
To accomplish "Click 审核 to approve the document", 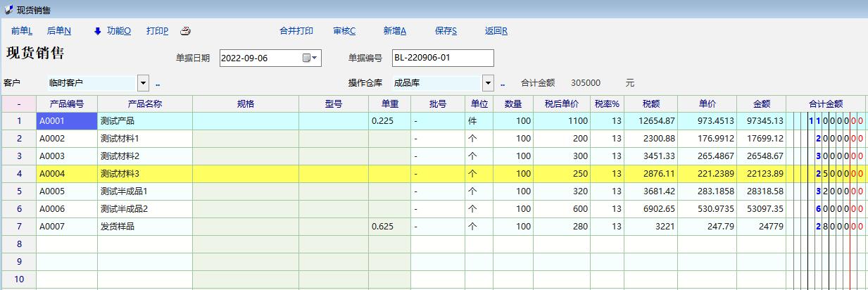I will [344, 31].
